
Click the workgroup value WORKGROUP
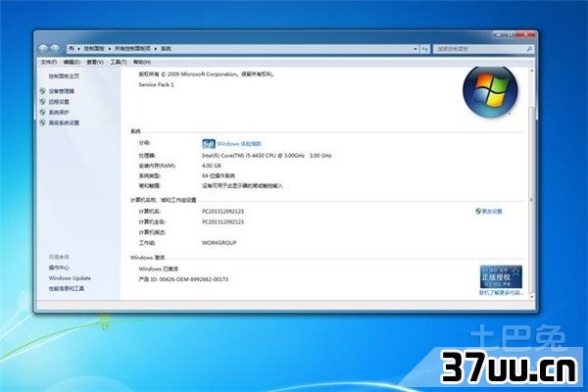219,243
